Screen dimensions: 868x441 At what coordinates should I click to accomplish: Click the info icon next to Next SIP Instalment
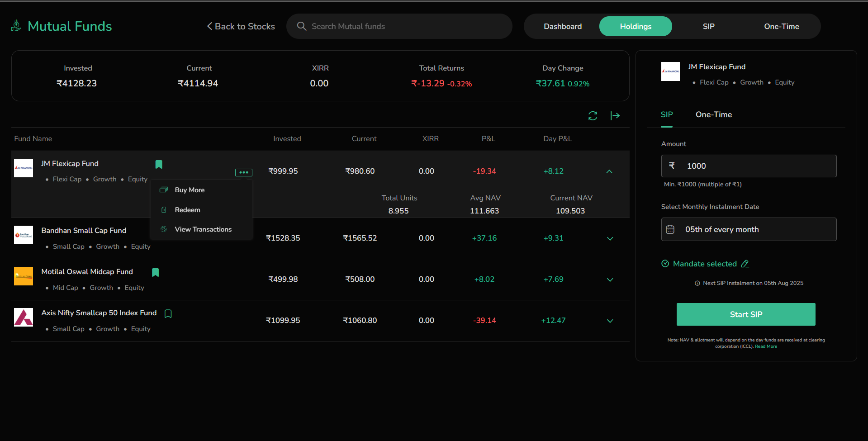coord(697,283)
